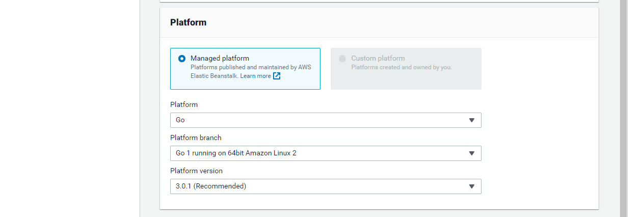Click "Platforms created and owned by you" text
Screen dimensions: 644x217
pyautogui.click(x=401, y=67)
